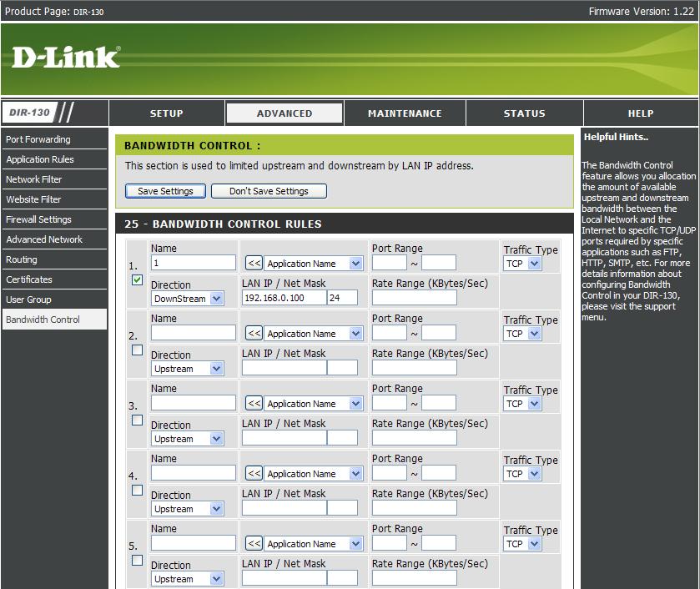Screen dimensions: 700x589
Task: Select the ADVANCED tab
Action: (285, 113)
